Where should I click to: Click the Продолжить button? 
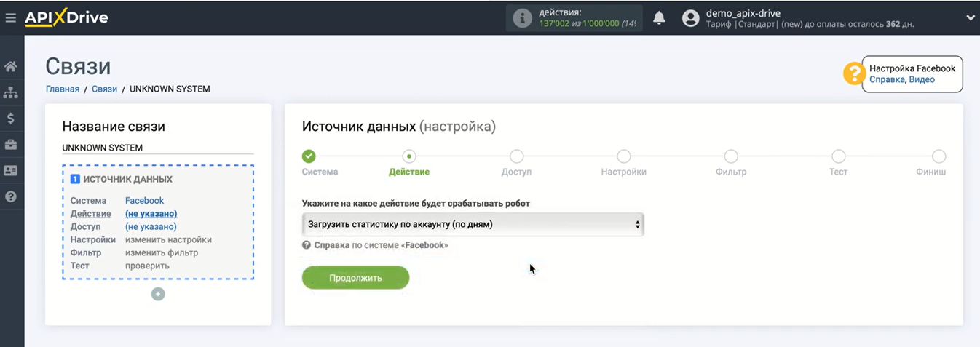[355, 278]
